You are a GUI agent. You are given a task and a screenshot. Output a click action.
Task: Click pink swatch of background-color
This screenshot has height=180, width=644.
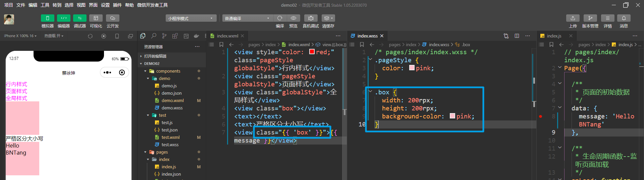click(x=452, y=116)
